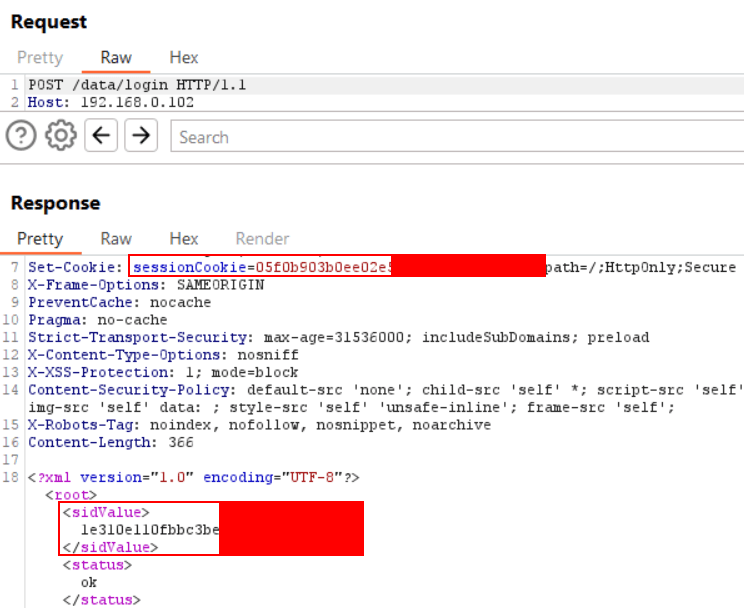Click the request Search input field
Screen dimensions: 744x608
(x=457, y=136)
